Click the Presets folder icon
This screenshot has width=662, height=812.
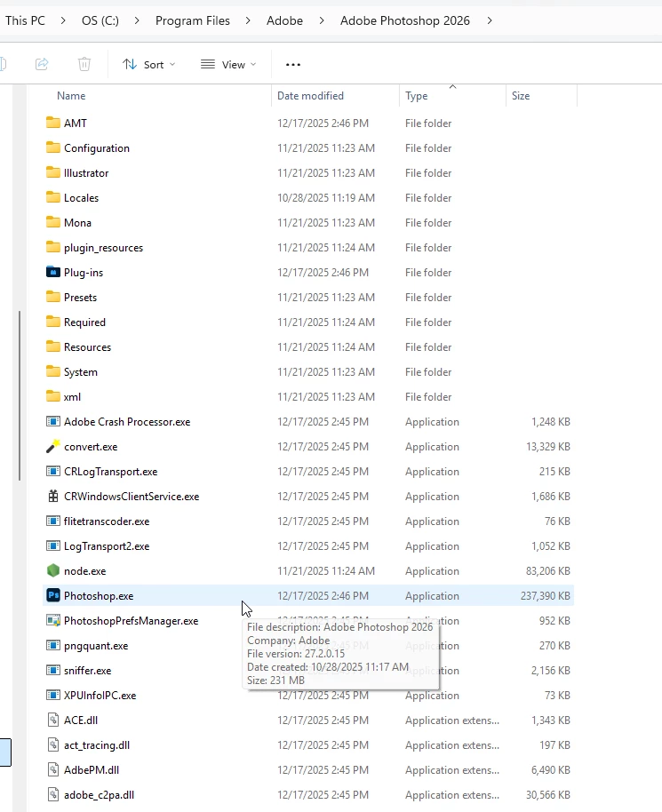[x=53, y=297]
